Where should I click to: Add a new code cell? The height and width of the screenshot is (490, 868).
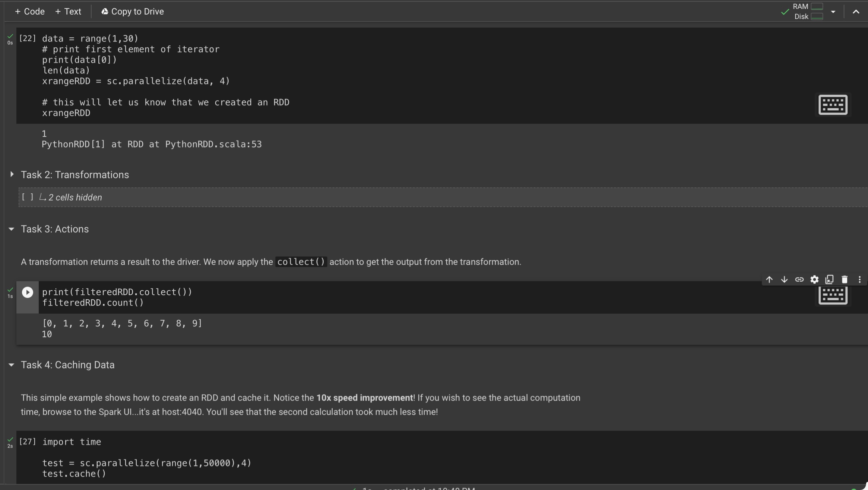(x=29, y=11)
